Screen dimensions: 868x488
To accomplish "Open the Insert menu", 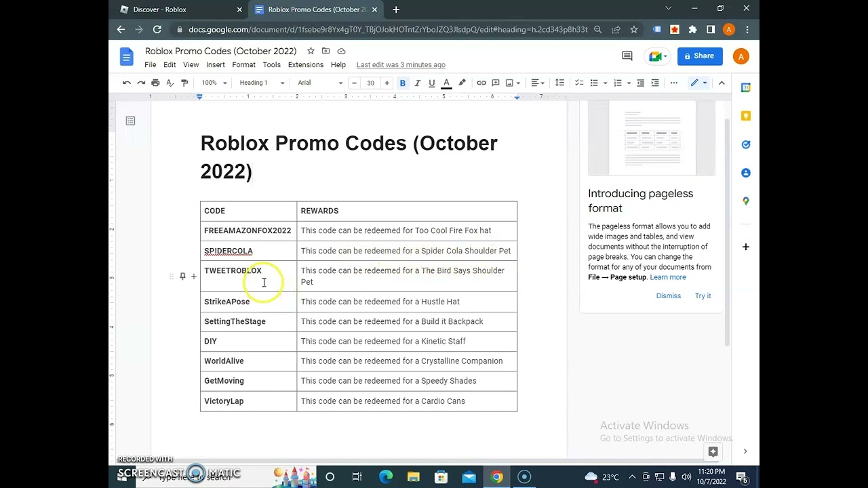I will 216,64.
